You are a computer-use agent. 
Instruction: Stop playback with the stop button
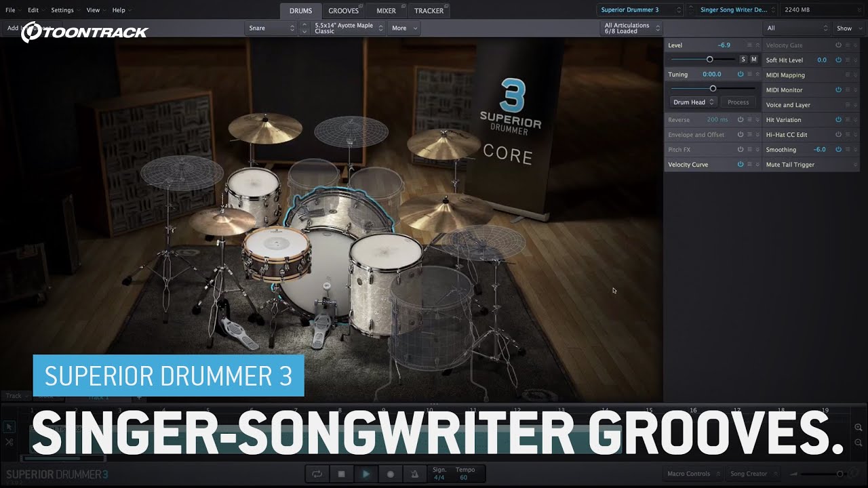point(341,474)
